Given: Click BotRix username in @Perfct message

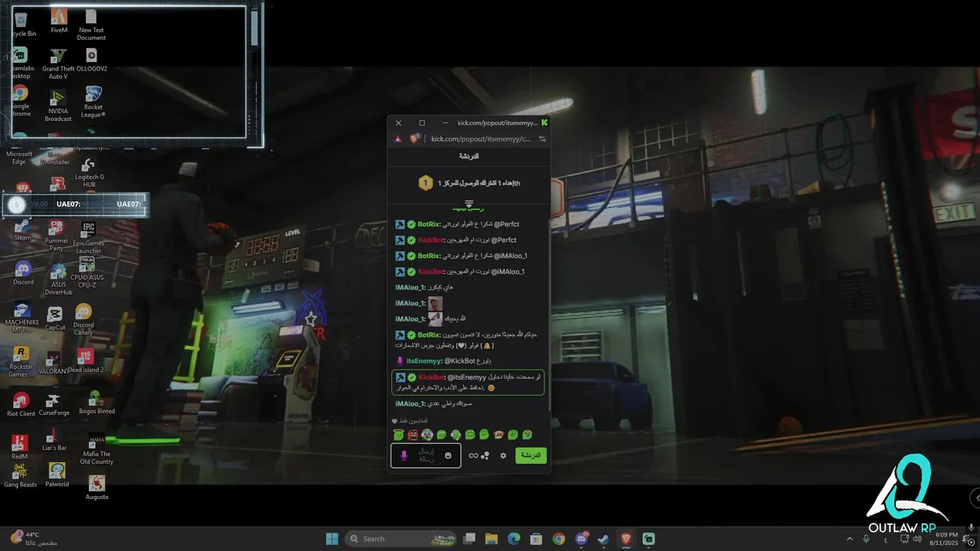Looking at the screenshot, I should point(429,224).
